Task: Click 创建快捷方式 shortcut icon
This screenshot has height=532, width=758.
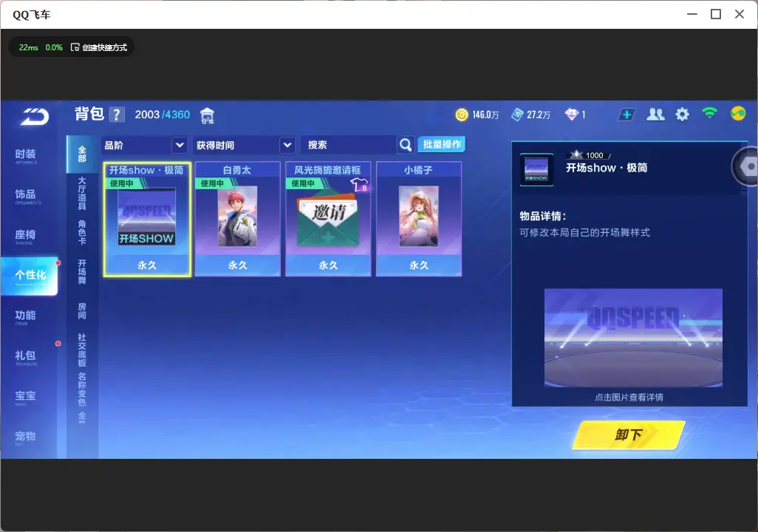Action: (x=75, y=47)
